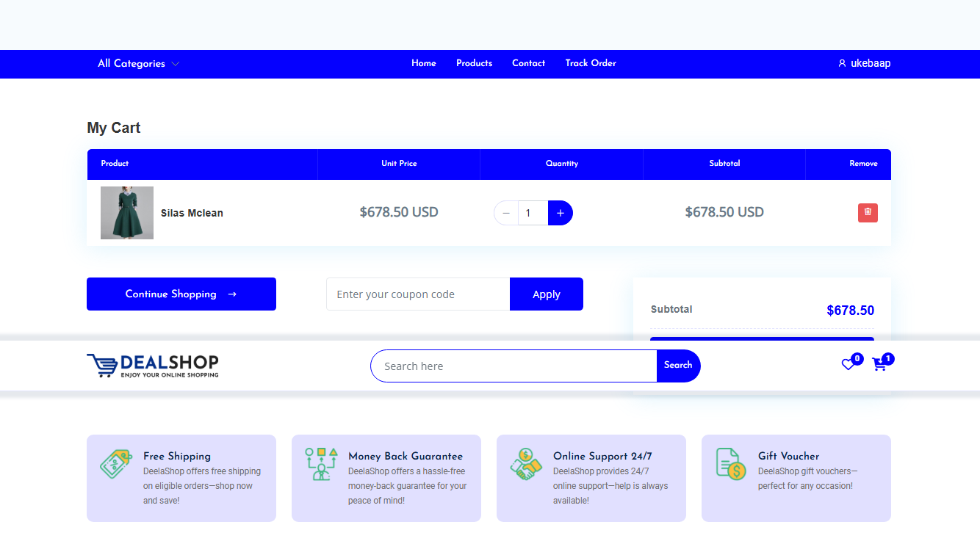Click the Online Support handshake icon

click(x=525, y=464)
